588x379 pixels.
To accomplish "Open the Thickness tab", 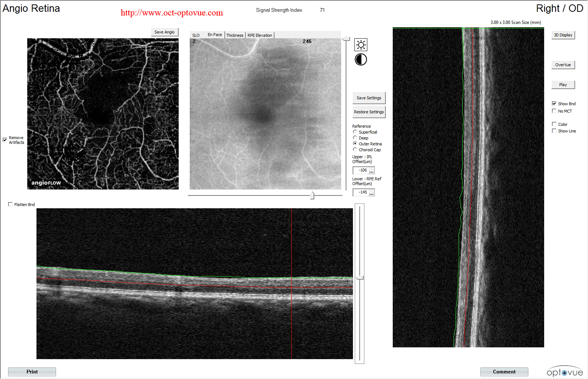I will click(x=235, y=35).
